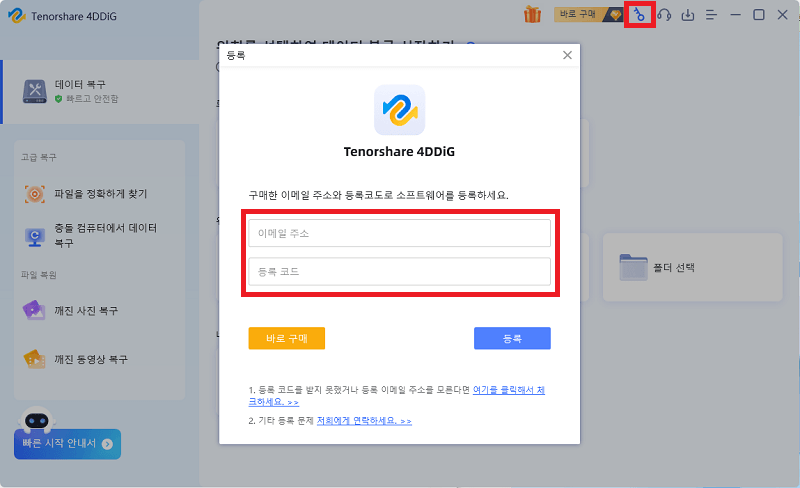800x488 pixels.
Task: Select 깨진 사진 복구 option
Action: pos(101,310)
